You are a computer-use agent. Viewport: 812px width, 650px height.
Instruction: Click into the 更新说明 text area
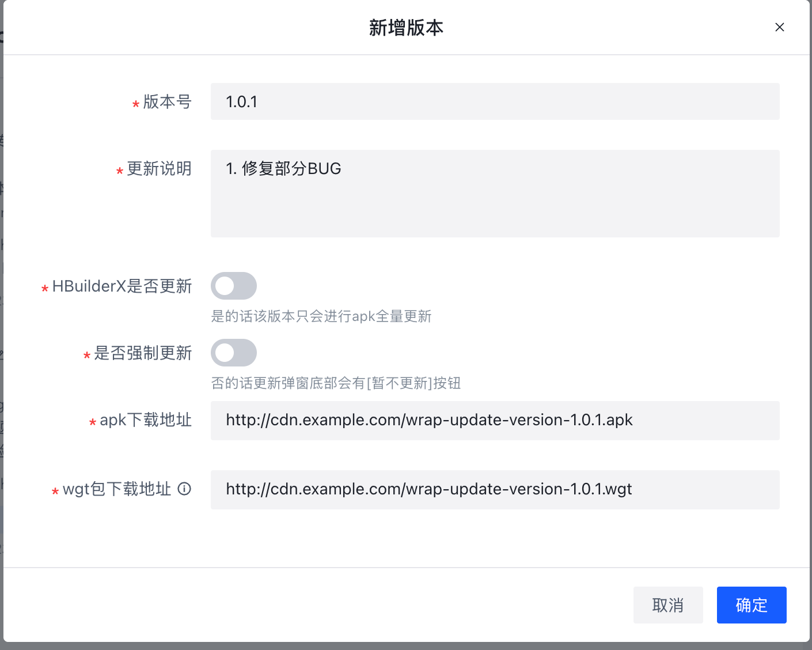click(495, 194)
